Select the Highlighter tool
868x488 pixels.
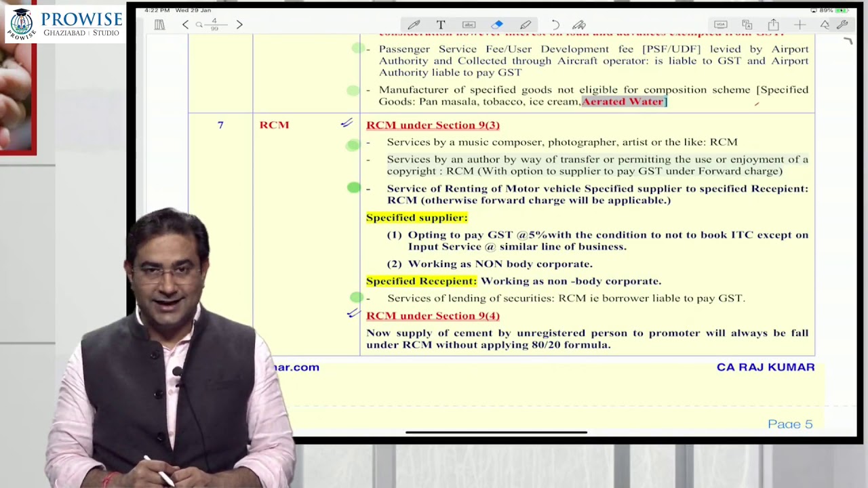(525, 25)
